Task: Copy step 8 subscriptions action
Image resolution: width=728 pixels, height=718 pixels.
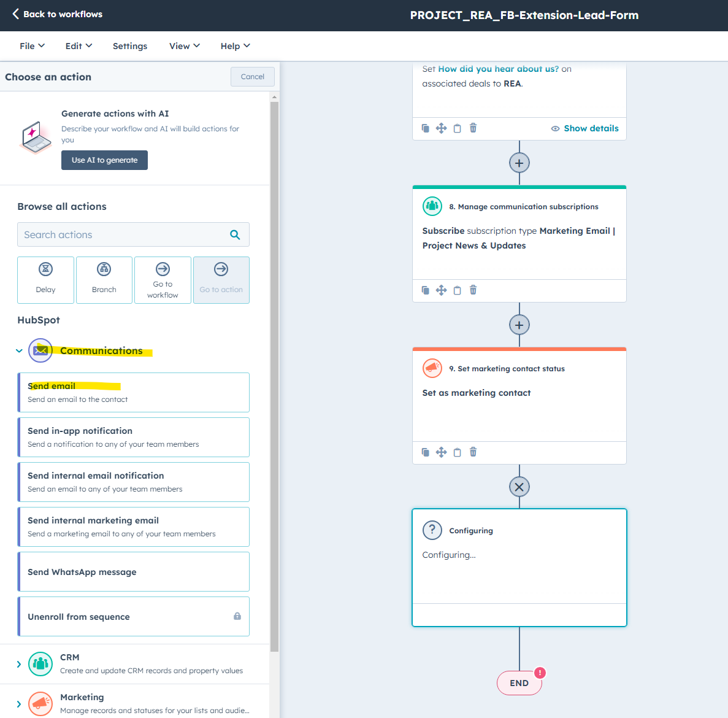Action: click(x=458, y=290)
